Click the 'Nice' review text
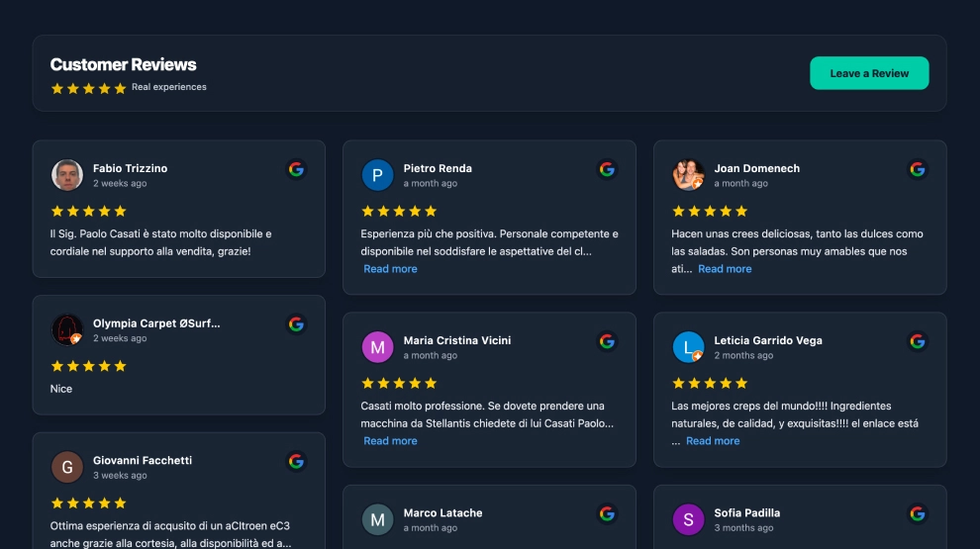The image size is (980, 549). [x=61, y=389]
